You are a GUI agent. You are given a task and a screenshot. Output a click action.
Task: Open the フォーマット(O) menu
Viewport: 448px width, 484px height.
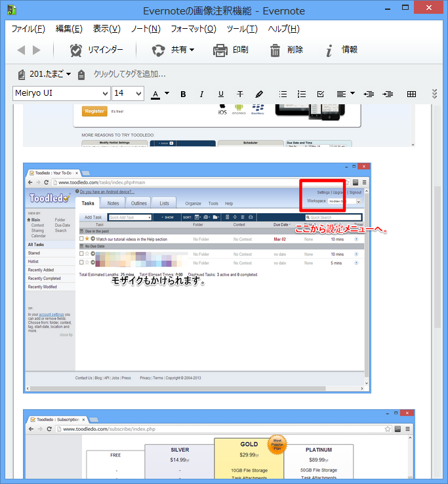(193, 29)
